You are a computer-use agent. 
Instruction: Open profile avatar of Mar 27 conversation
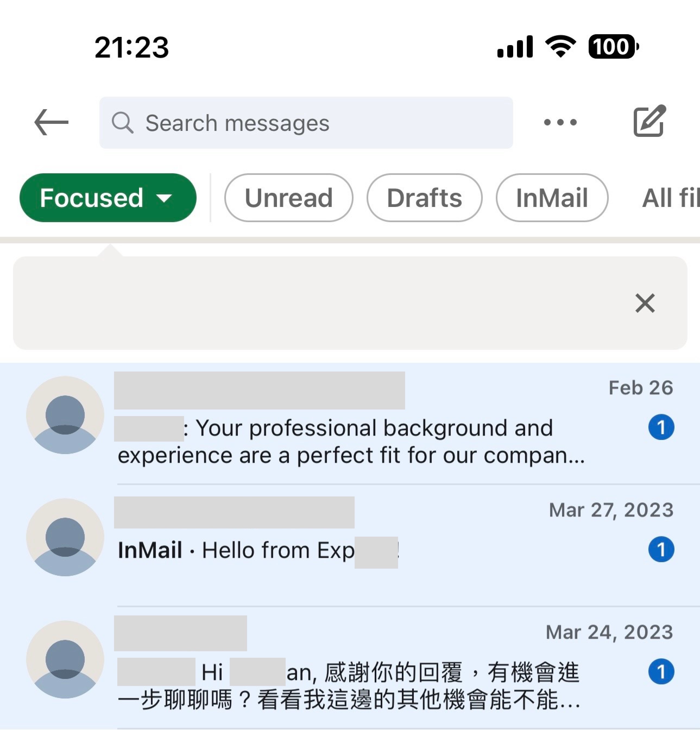pos(65,537)
